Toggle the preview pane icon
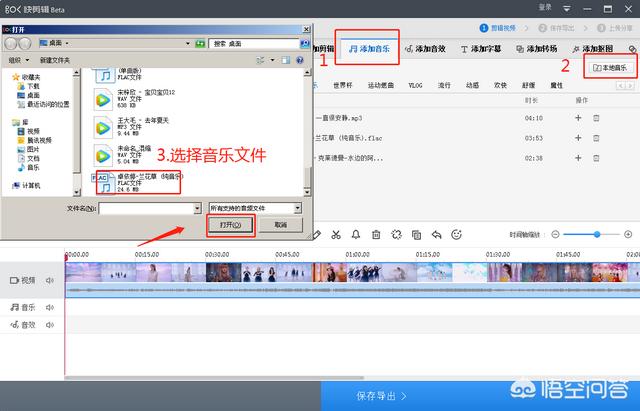640x411 pixels. click(286, 60)
